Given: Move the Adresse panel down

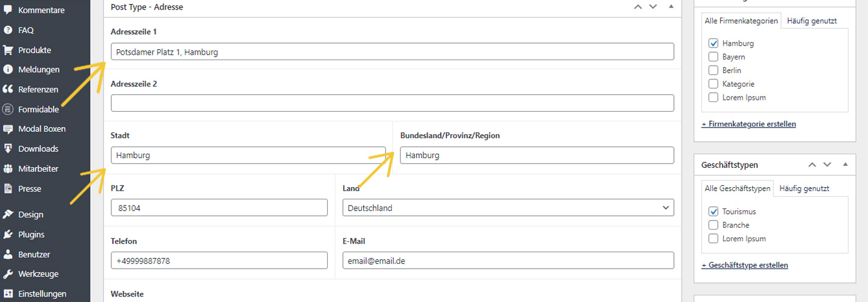Looking at the screenshot, I should [x=653, y=7].
